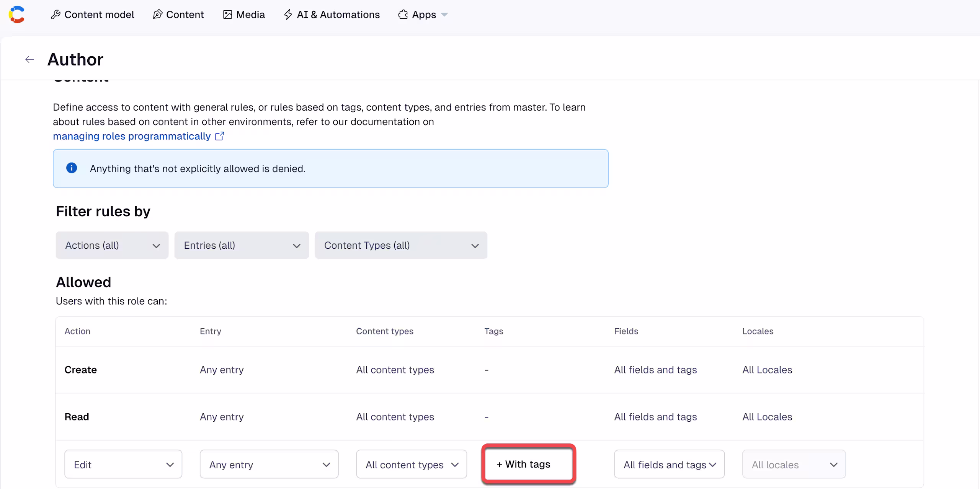Click the back arrow beside Author
Viewport: 980px width, 489px height.
point(29,59)
